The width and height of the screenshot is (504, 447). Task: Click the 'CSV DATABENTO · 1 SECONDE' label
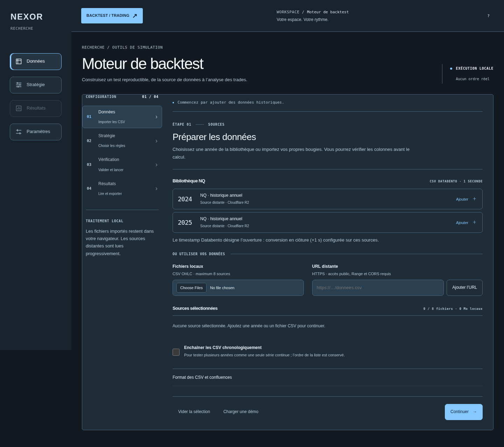coord(456,181)
